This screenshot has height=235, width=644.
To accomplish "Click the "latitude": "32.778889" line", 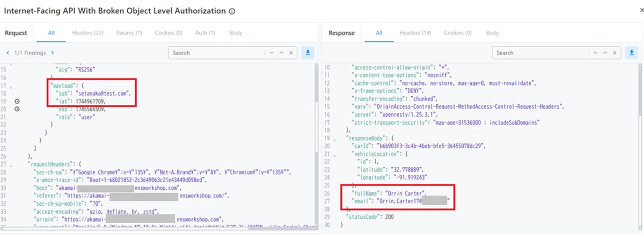I will tap(393, 169).
